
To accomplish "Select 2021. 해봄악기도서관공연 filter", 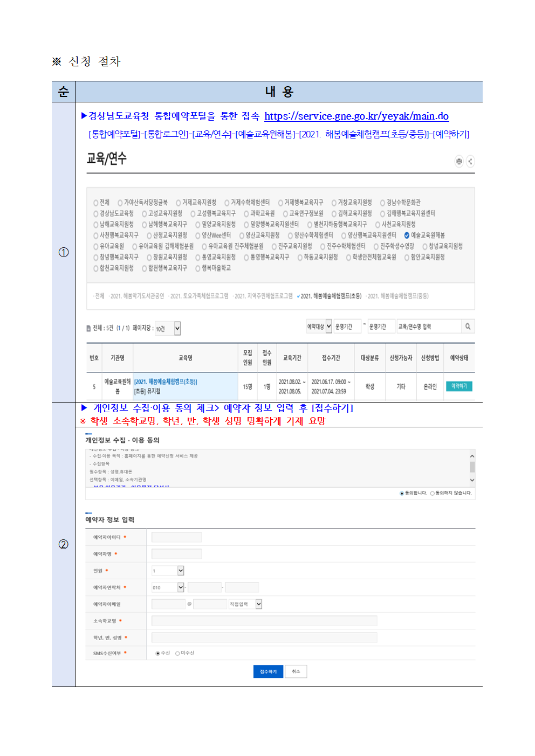I will click(x=136, y=296).
